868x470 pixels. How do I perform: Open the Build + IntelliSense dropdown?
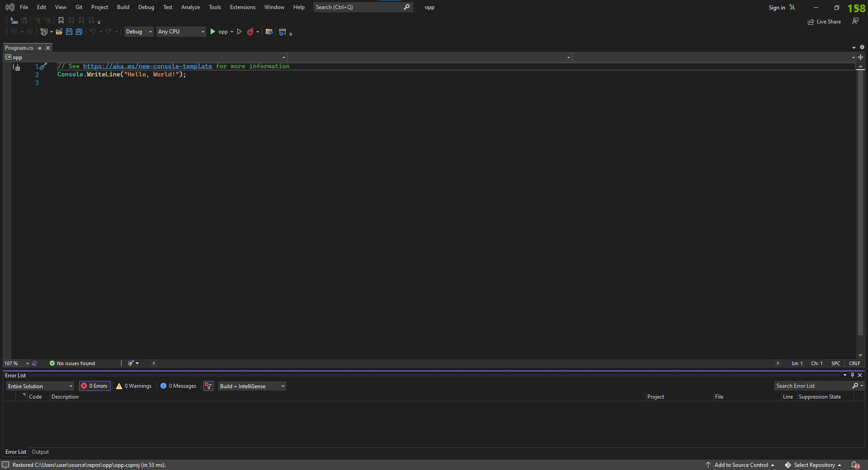click(x=252, y=386)
